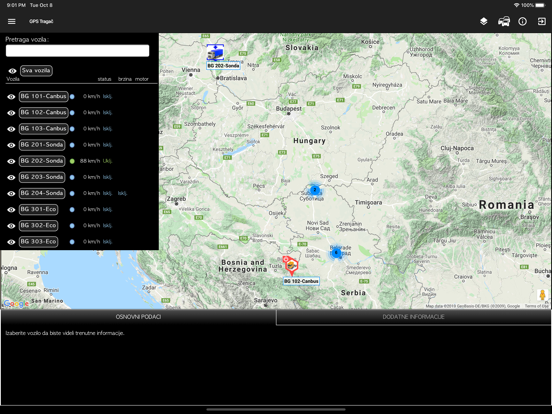Switch to the DODATNE INFORMACIJE tab
Screen dimensions: 552x414
coord(414,317)
